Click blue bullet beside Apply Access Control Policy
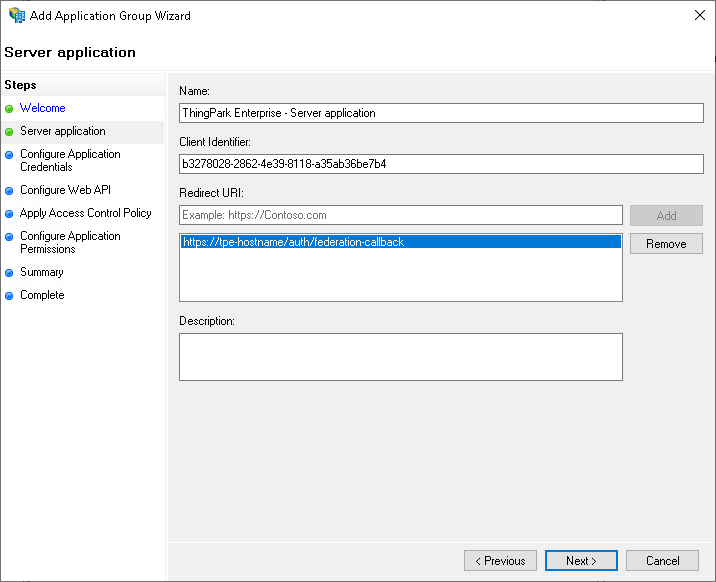 10,213
